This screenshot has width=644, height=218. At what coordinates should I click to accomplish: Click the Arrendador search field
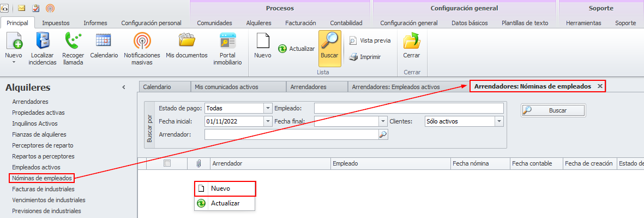(292, 134)
